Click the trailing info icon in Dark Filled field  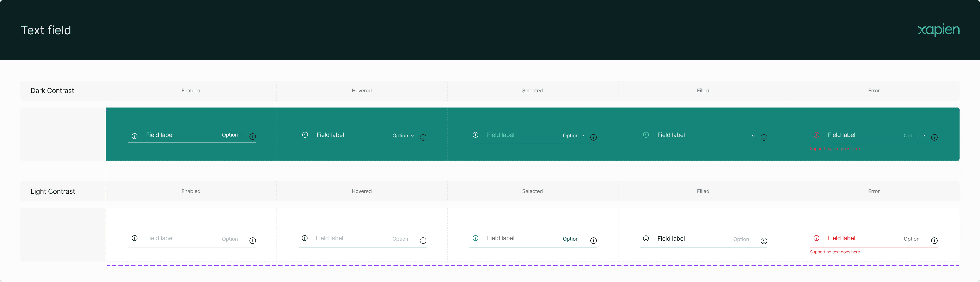pos(764,138)
